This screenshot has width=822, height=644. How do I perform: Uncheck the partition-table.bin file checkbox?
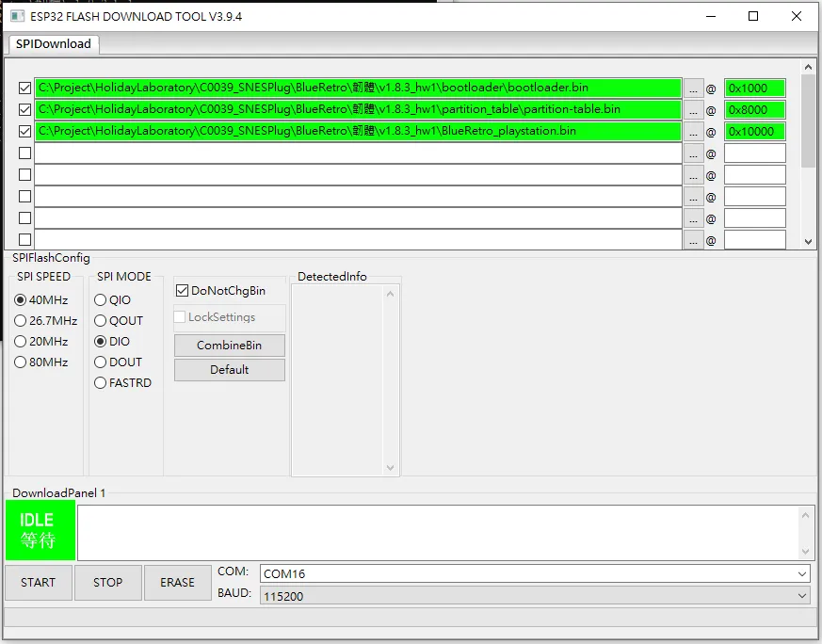24,109
